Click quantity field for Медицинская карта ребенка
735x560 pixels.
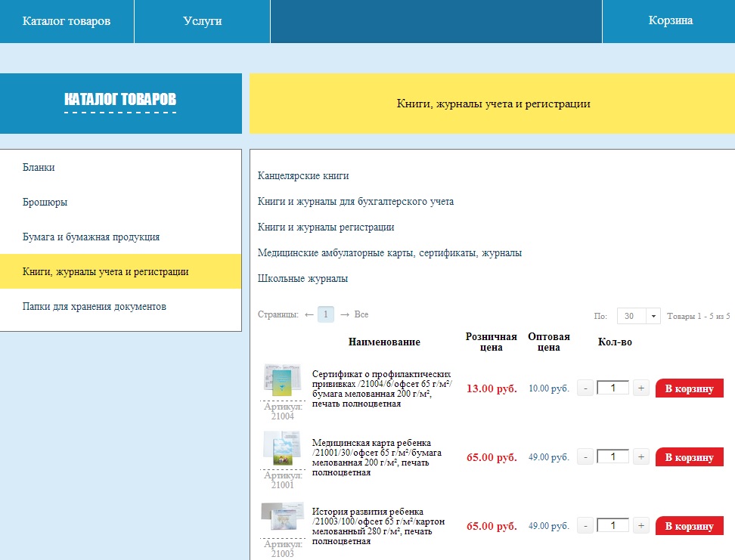(612, 457)
